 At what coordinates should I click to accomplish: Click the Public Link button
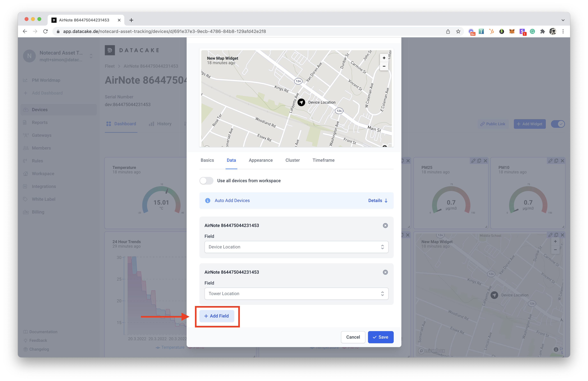[493, 124]
